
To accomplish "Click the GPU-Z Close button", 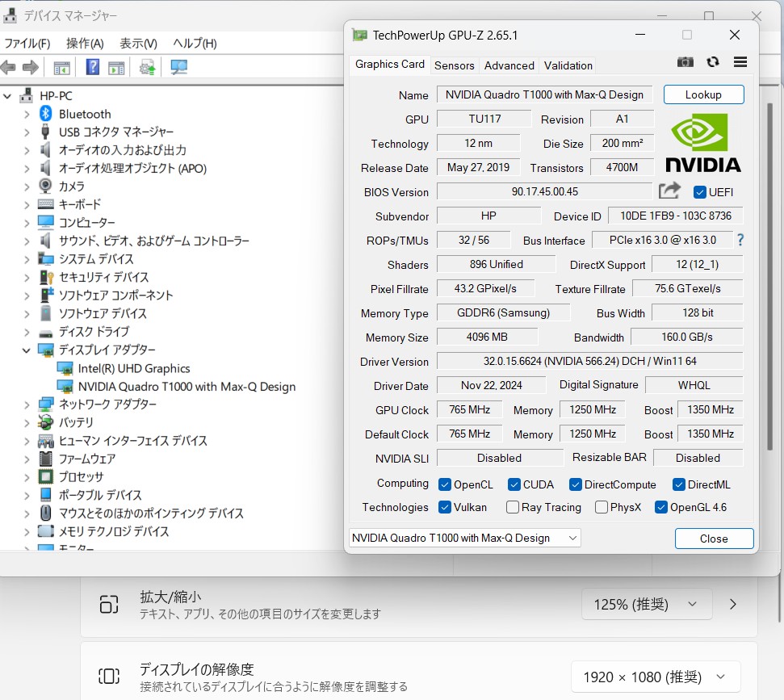I will click(x=714, y=539).
